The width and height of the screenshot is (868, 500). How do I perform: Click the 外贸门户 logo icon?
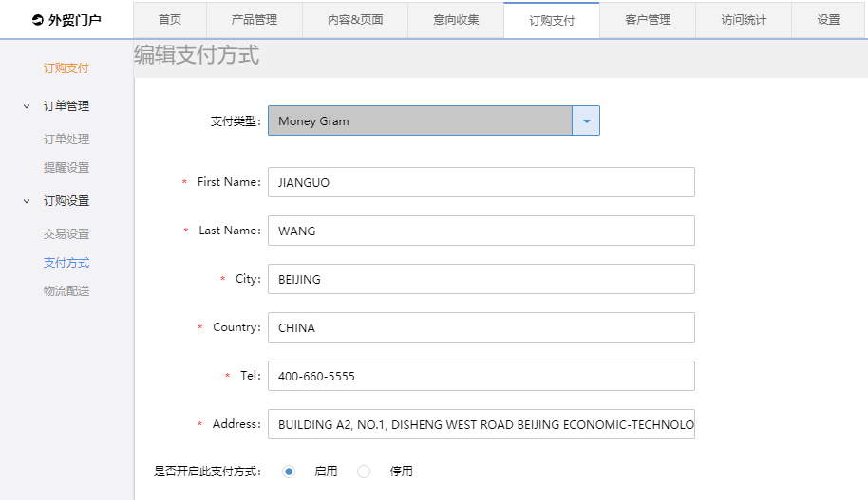pyautogui.click(x=37, y=20)
